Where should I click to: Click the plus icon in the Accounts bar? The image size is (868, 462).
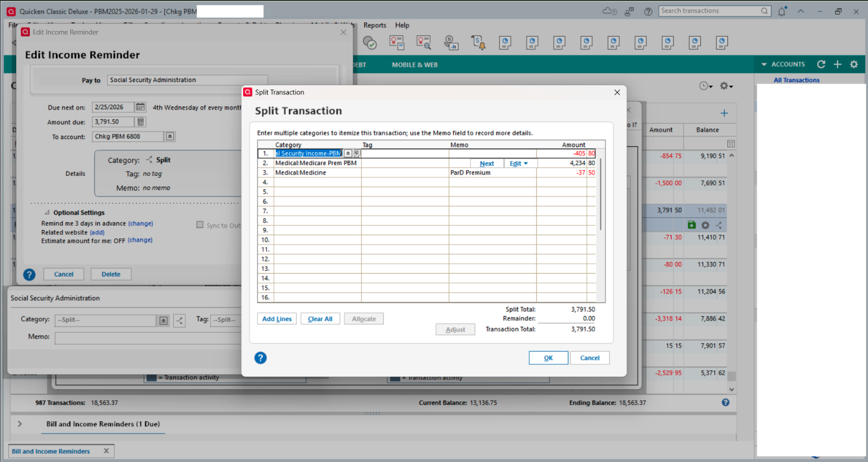(838, 64)
